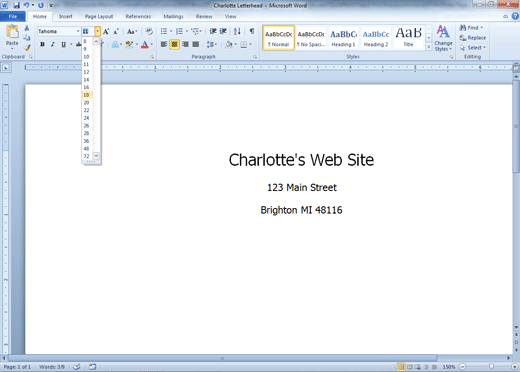Click in the font size input box
520x372 pixels.
click(88, 31)
